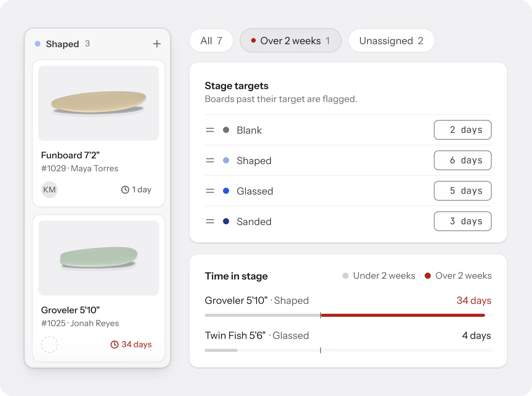Select the reorder handle for Glassed stage
This screenshot has height=396, width=532.
(210, 191)
